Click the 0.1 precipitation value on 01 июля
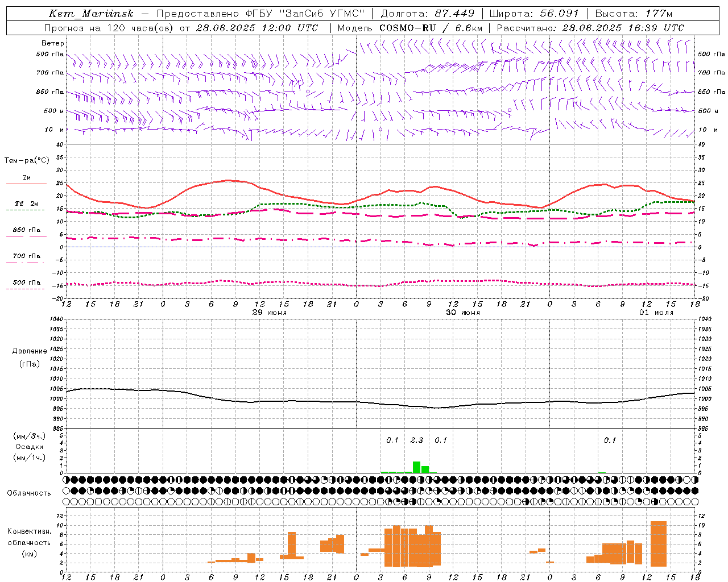 [610, 440]
